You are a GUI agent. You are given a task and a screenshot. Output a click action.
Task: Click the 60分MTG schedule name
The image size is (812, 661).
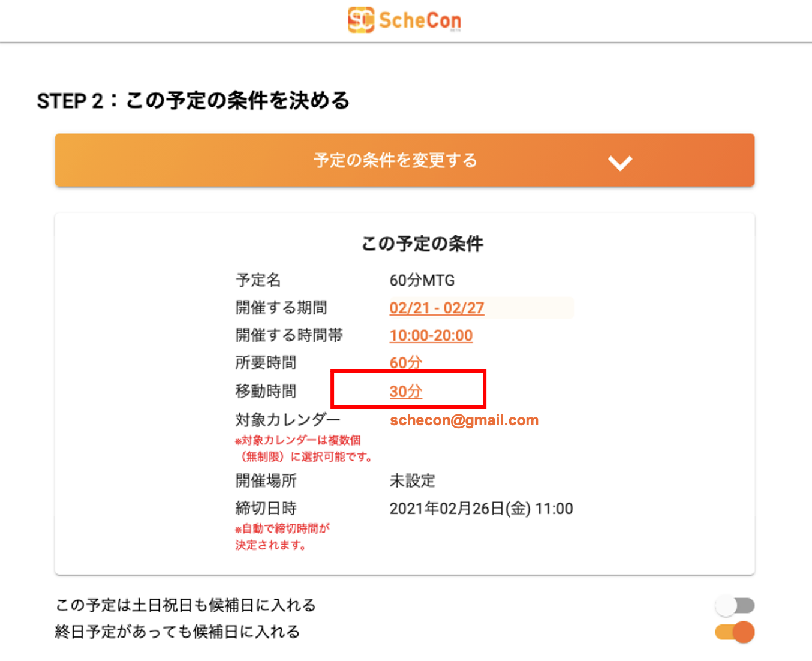(x=422, y=280)
